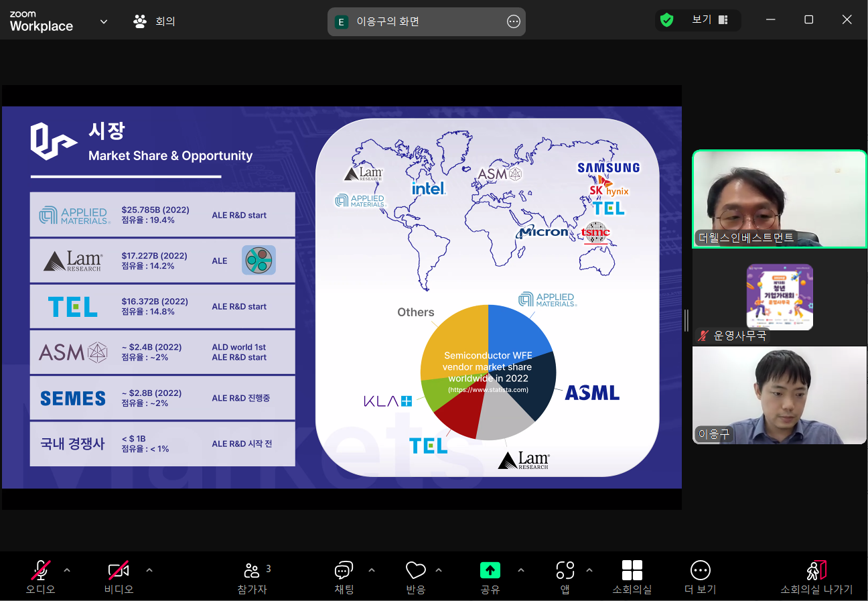Viewport: 868px width, 601px height.
Task: Click the "$17.227B (2022)" revenue text
Action: click(154, 256)
